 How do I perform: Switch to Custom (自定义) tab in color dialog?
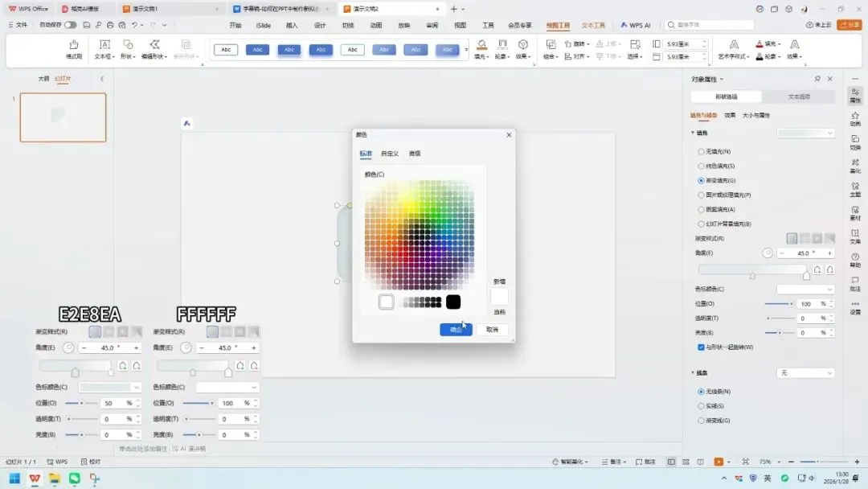pyautogui.click(x=390, y=154)
